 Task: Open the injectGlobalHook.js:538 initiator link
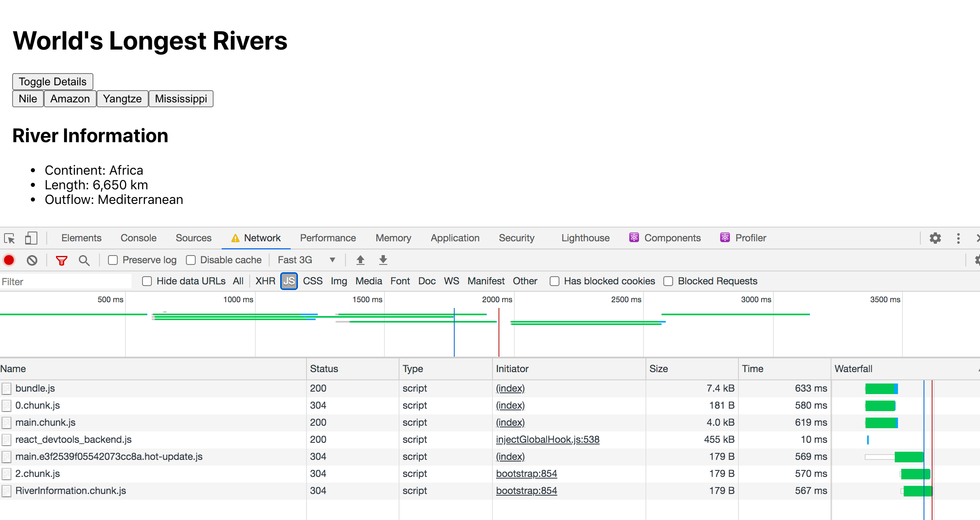pos(548,440)
